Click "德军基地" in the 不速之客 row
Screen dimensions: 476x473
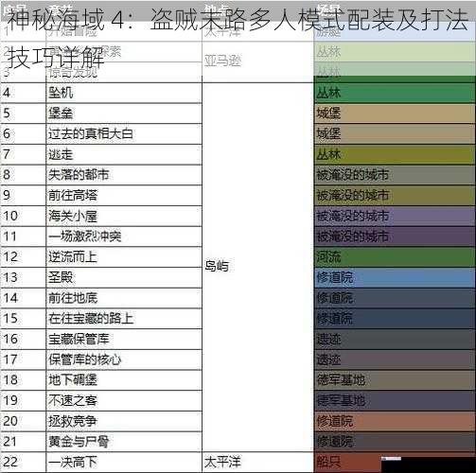coord(395,400)
